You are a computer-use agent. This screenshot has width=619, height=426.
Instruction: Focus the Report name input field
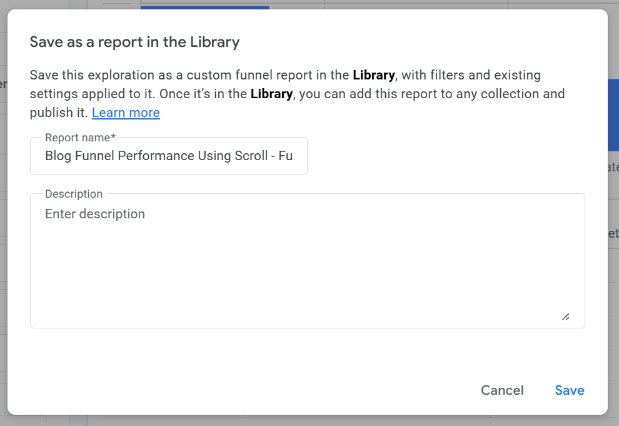(x=169, y=156)
